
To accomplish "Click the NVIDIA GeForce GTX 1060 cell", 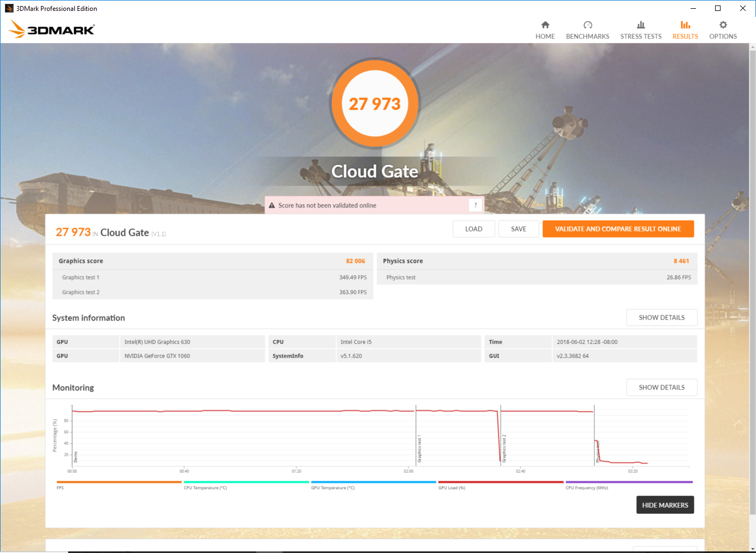I will pyautogui.click(x=192, y=356).
